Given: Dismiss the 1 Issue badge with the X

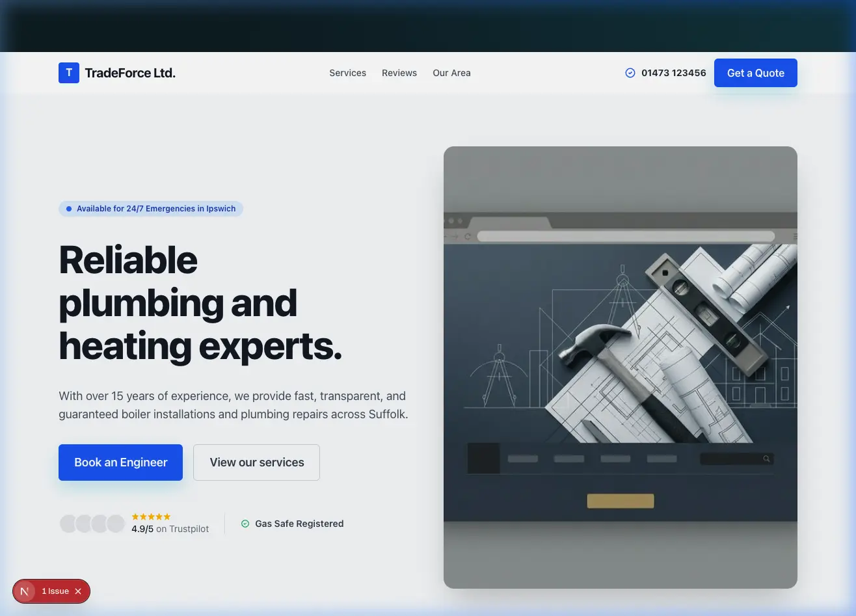Looking at the screenshot, I should (78, 591).
